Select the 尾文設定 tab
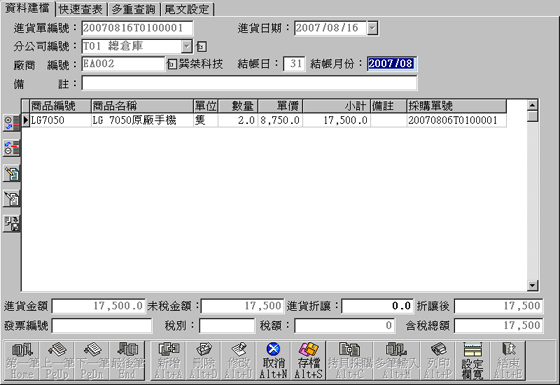The height and width of the screenshot is (385, 560). tap(187, 9)
